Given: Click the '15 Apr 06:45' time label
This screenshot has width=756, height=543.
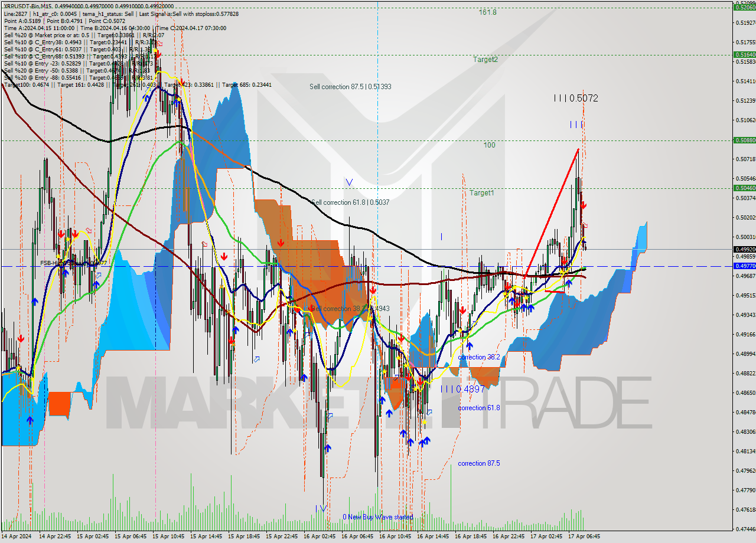Looking at the screenshot, I should point(131,537).
